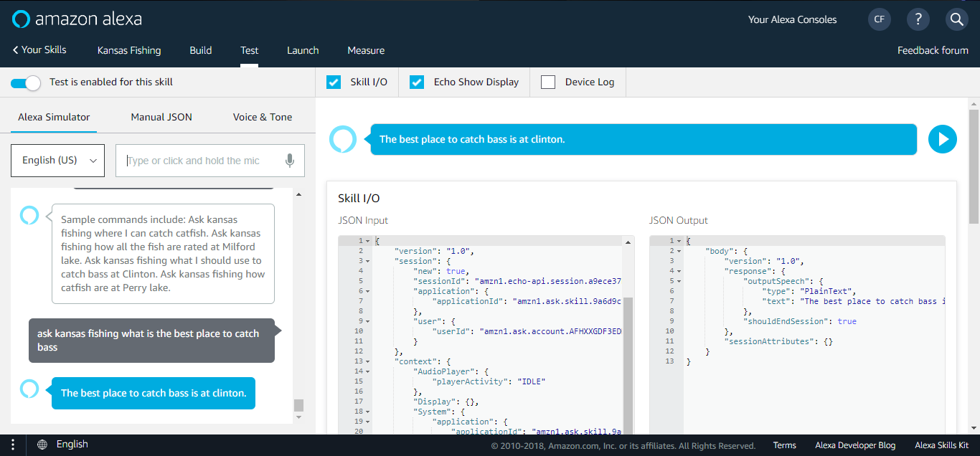Click the English language label in the footer
The image size is (980, 456).
pos(72,445)
